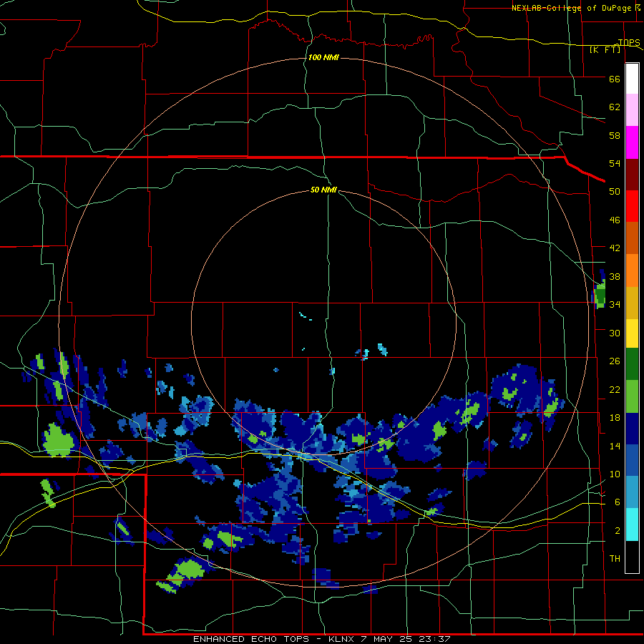644x644 pixels.
Task: Click the '2' legend value
Action: pyautogui.click(x=617, y=530)
